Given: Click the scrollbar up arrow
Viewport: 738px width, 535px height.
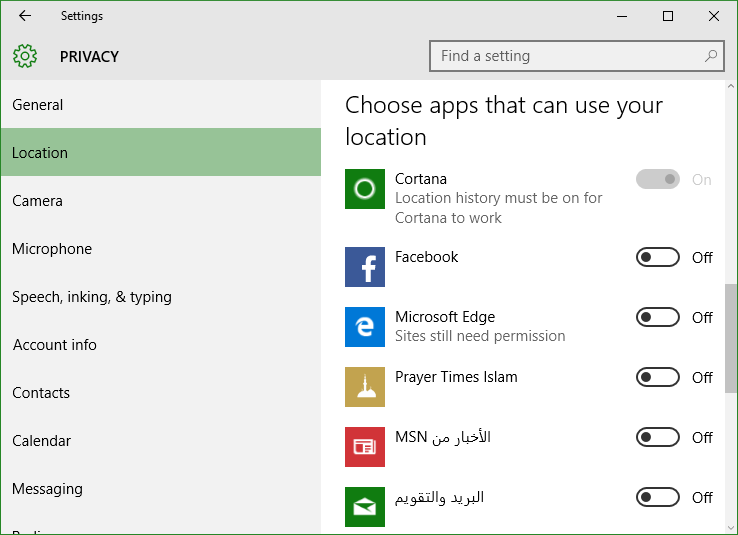Looking at the screenshot, I should (x=731, y=86).
